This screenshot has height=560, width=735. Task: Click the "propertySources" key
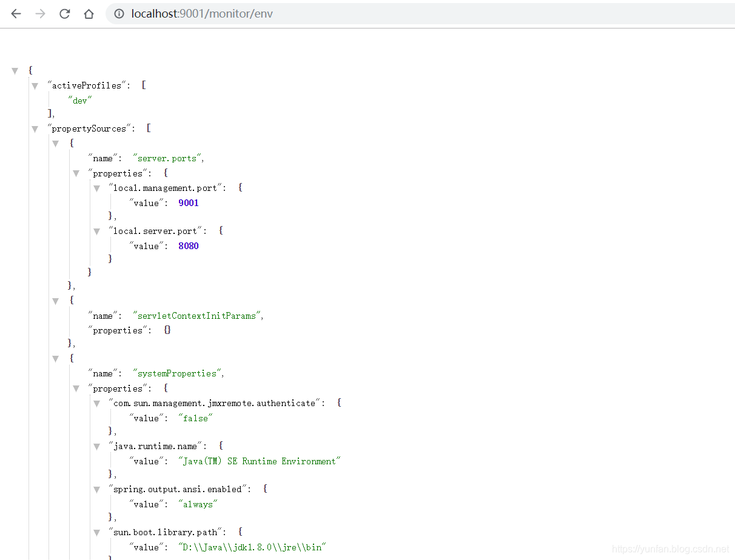[x=91, y=128]
